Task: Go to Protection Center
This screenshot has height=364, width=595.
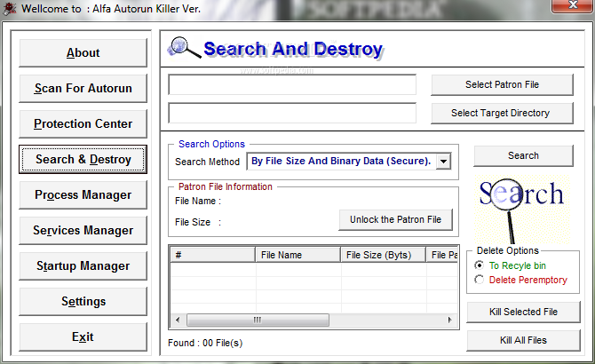Action: tap(83, 123)
